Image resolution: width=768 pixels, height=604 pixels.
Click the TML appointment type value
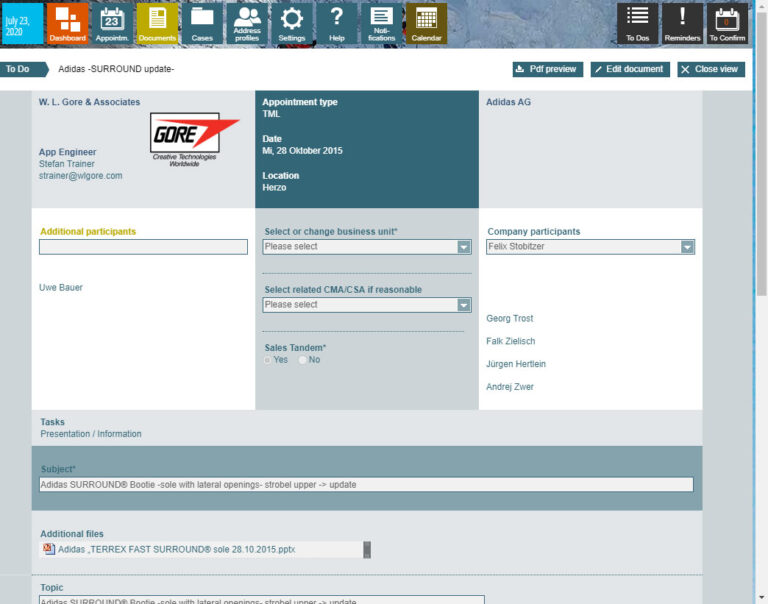click(x=271, y=114)
